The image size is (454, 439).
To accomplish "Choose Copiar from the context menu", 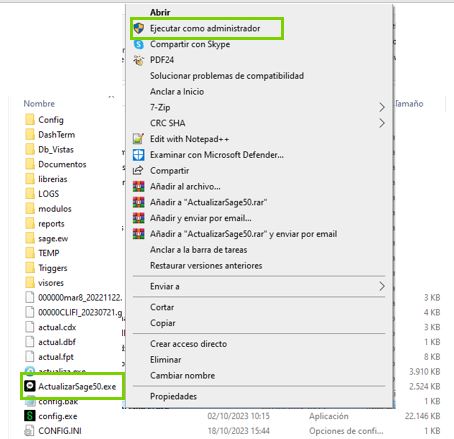I will coord(163,323).
